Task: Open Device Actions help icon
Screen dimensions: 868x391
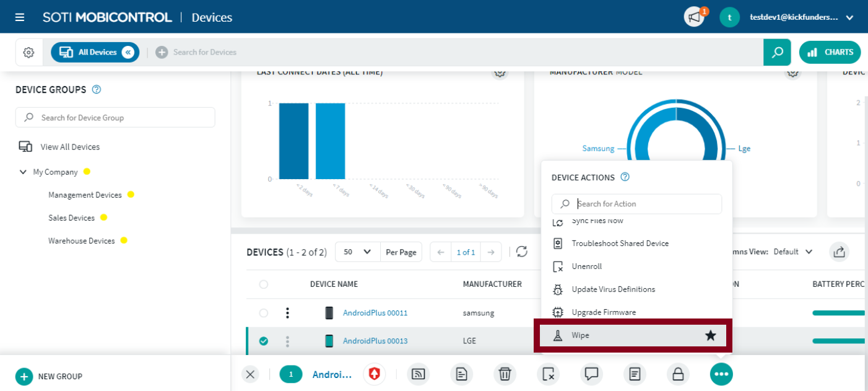Action: coord(625,177)
